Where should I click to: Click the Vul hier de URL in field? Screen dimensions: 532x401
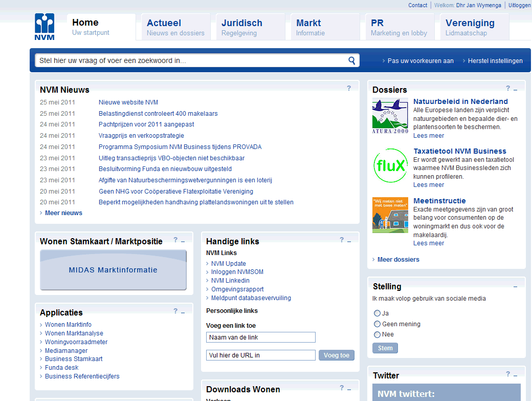260,355
